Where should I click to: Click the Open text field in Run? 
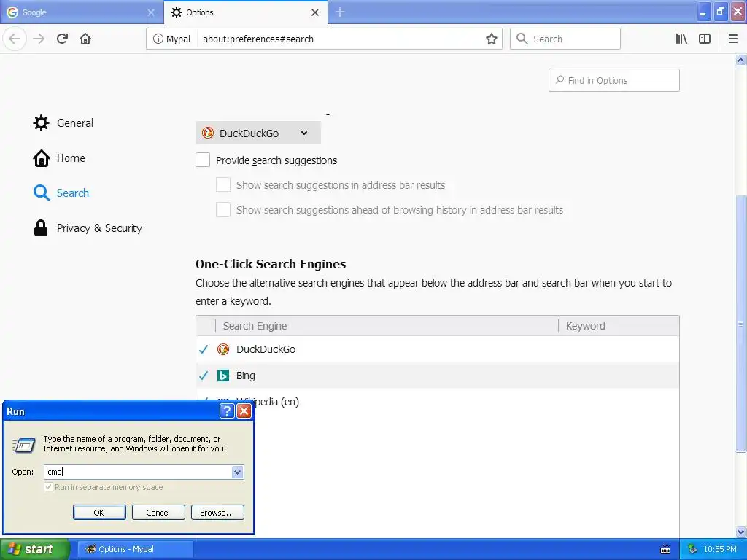click(138, 472)
